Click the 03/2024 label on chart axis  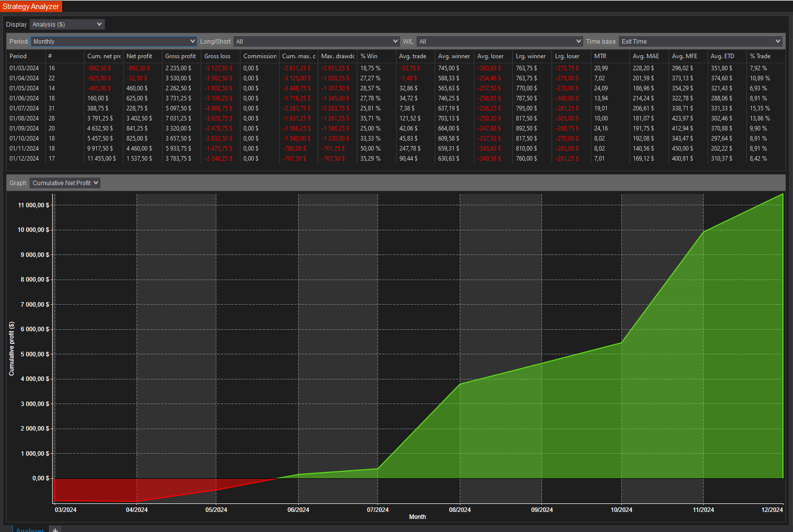[65, 510]
